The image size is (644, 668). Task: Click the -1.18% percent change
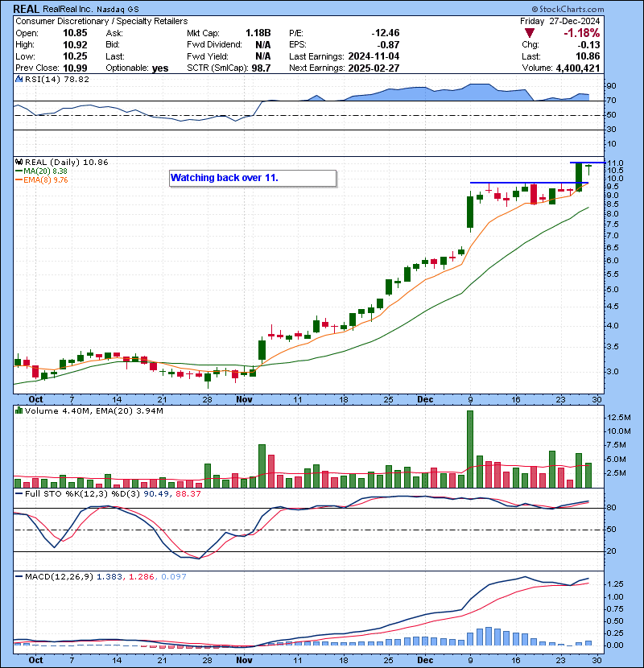coord(581,33)
